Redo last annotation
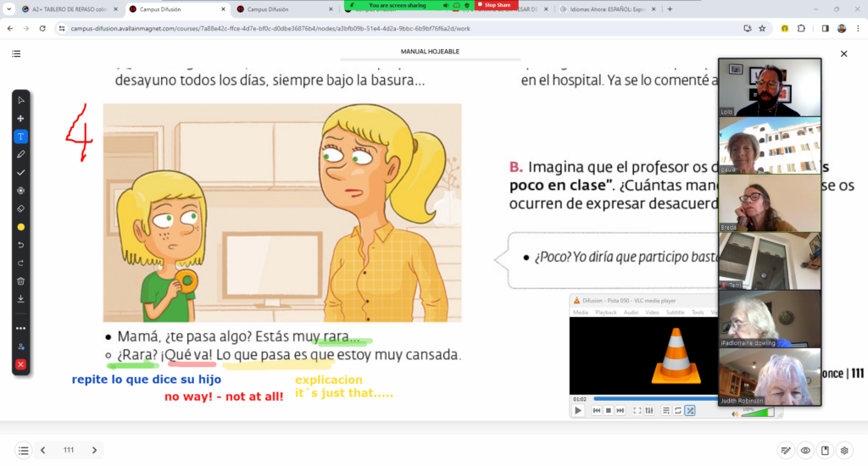The height and width of the screenshot is (466, 868). pyautogui.click(x=20, y=263)
